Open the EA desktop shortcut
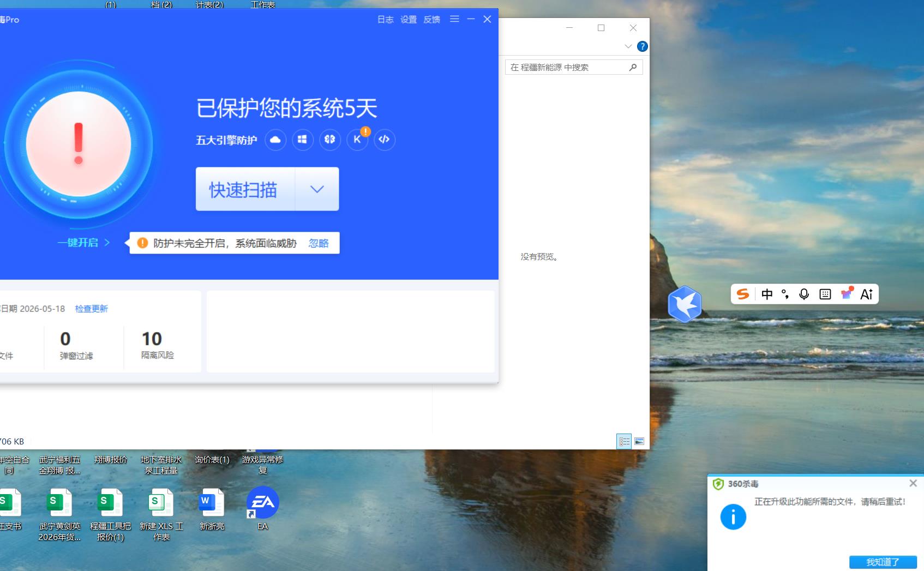924x571 pixels. tap(263, 508)
